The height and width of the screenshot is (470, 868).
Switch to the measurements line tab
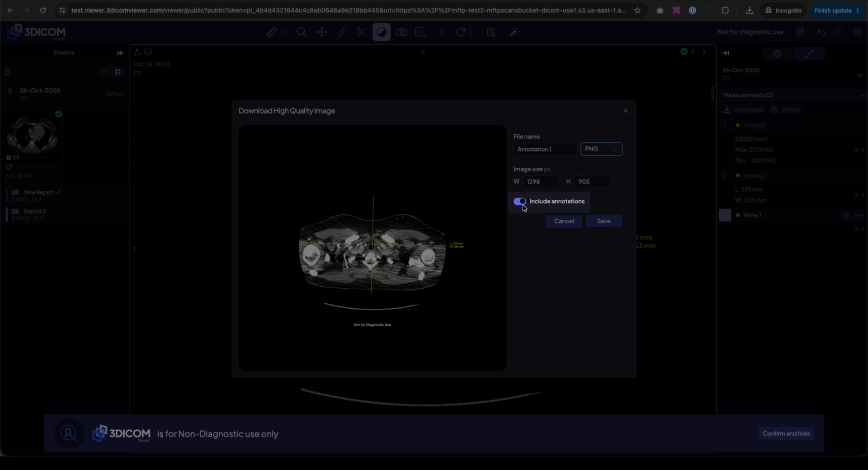coord(809,54)
